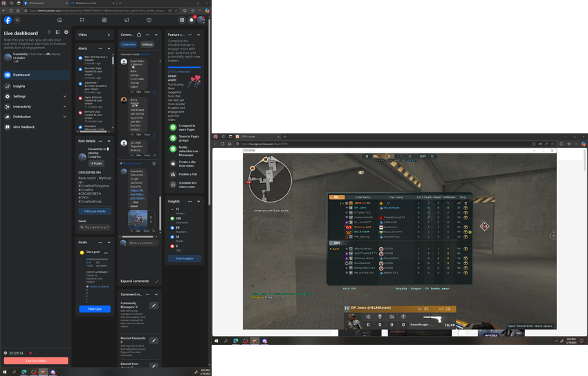Collapse the Comment moderation panel chevron
Viewport: 588px width, 376px height.
click(x=156, y=294)
